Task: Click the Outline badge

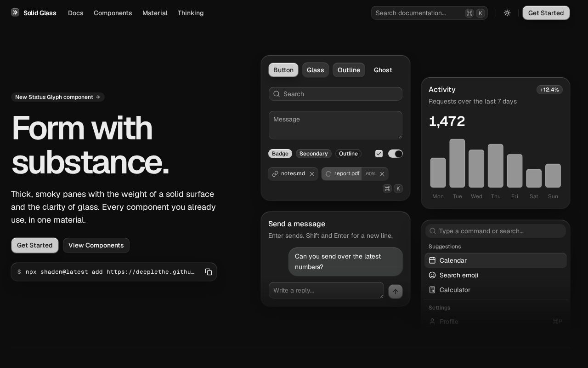Action: tap(348, 154)
